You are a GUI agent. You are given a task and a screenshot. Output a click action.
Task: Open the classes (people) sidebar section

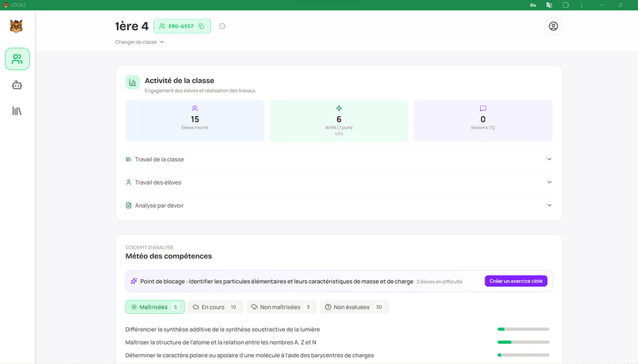17,59
